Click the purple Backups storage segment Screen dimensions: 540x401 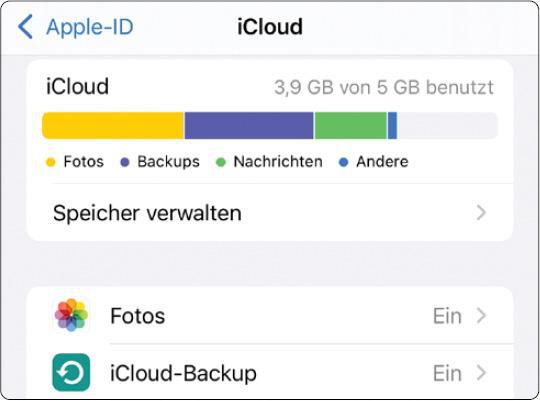point(249,125)
